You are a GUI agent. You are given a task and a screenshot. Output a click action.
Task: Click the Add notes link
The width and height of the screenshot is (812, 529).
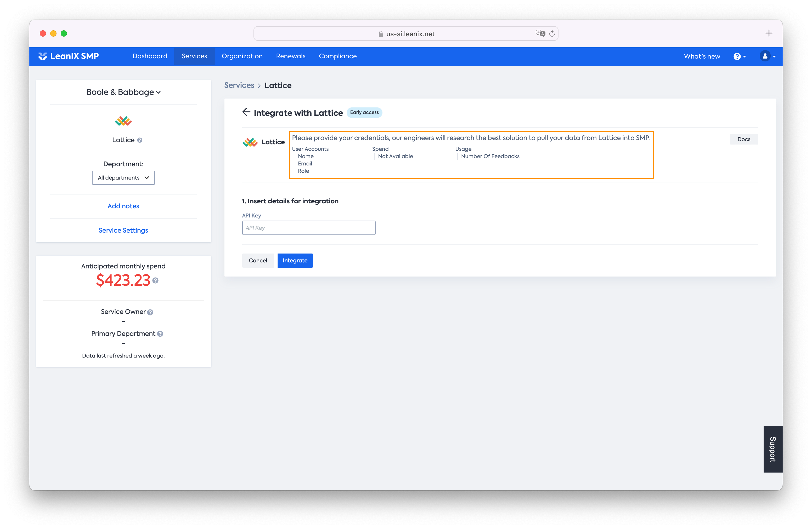pyautogui.click(x=123, y=206)
